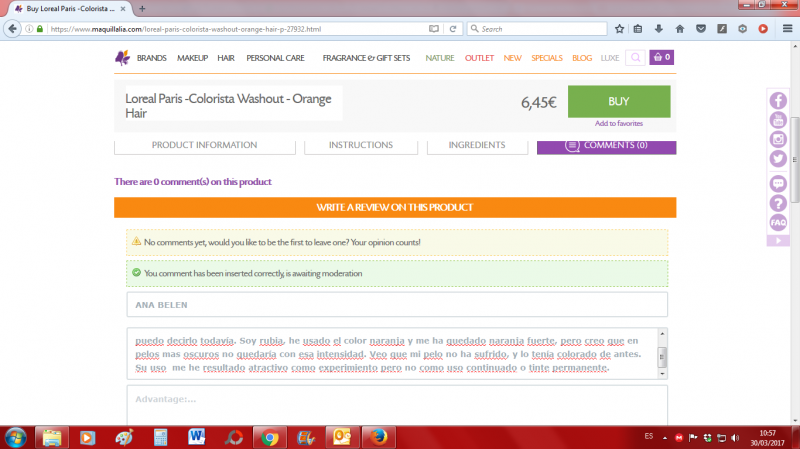Click the Maquillalia logo icon
This screenshot has width=800, height=449.
pos(122,58)
